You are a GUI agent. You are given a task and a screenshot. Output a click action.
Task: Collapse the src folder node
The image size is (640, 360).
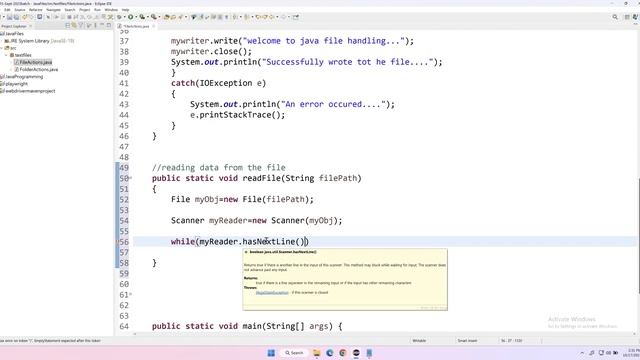(2, 48)
